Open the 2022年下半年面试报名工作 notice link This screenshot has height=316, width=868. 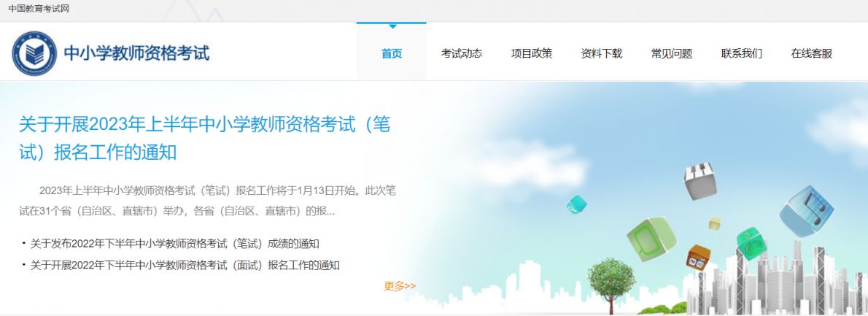[185, 265]
